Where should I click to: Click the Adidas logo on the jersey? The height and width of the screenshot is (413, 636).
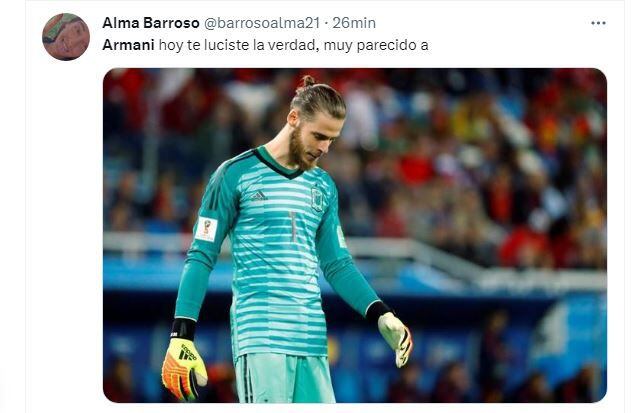(x=258, y=196)
